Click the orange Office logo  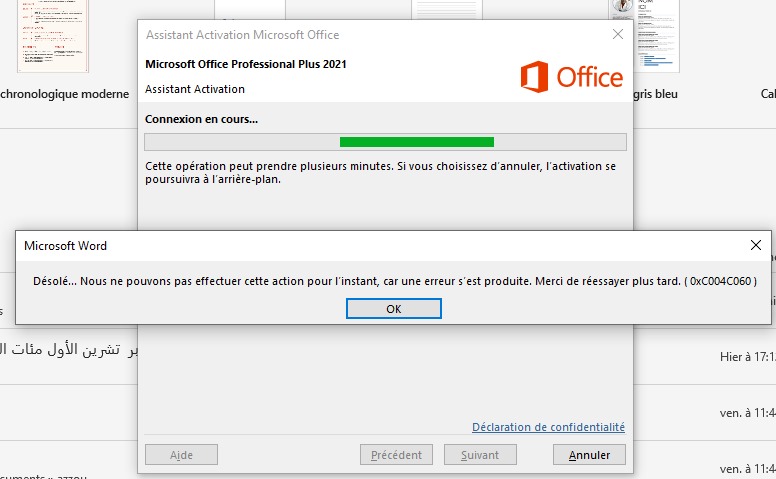point(572,77)
